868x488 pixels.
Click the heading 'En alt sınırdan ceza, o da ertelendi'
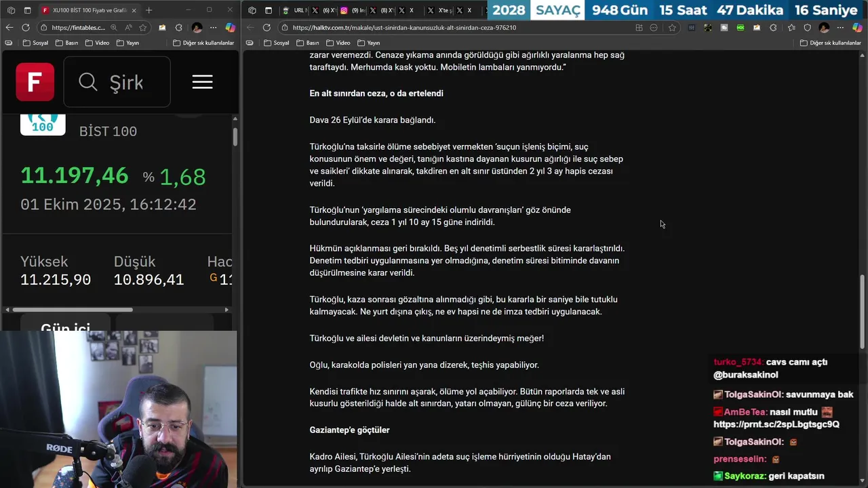click(376, 94)
